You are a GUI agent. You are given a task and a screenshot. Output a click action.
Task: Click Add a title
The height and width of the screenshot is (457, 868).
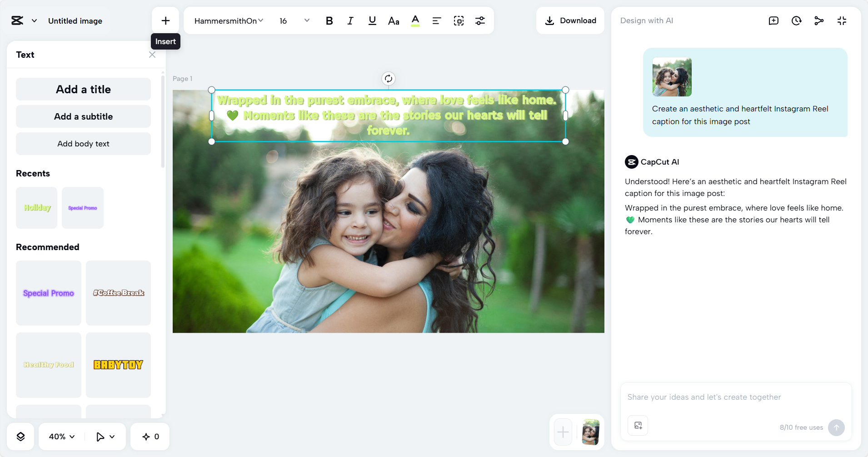[x=83, y=89]
